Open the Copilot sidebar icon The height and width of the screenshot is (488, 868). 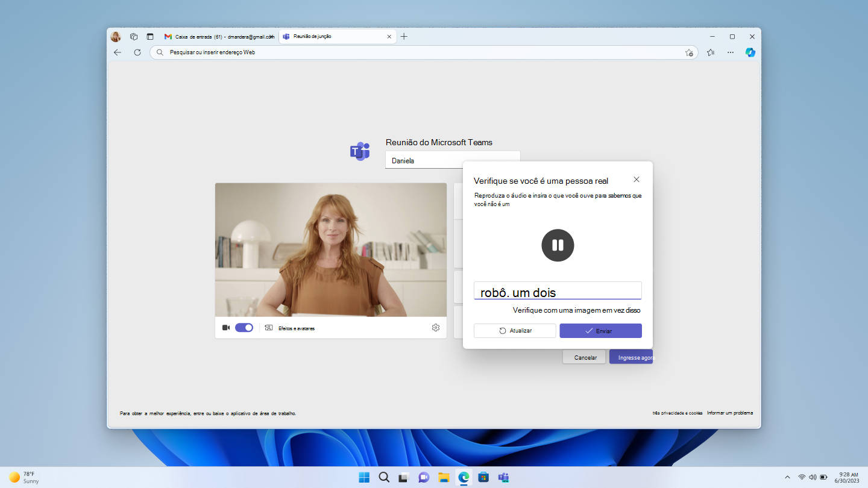pos(750,52)
